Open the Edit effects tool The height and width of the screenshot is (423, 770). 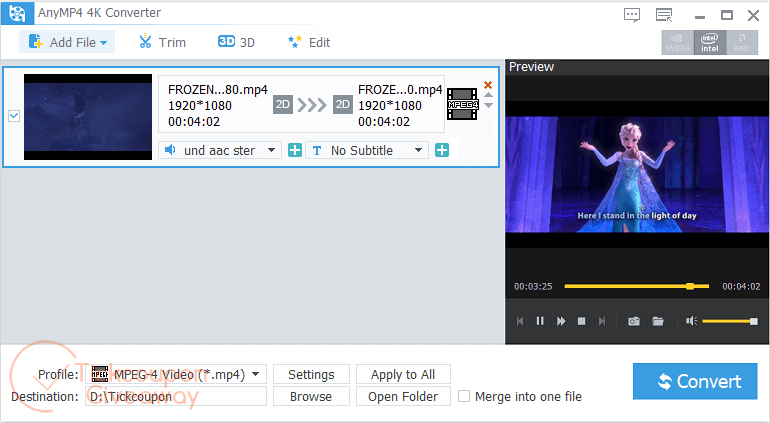click(x=309, y=42)
